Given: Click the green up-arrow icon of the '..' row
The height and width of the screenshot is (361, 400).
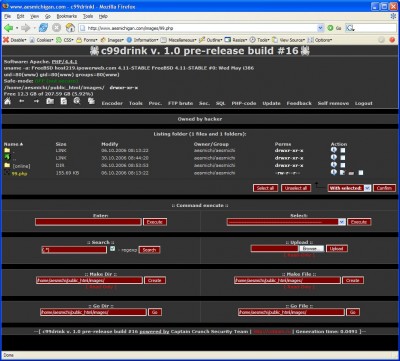Looking at the screenshot, I should [x=7, y=157].
